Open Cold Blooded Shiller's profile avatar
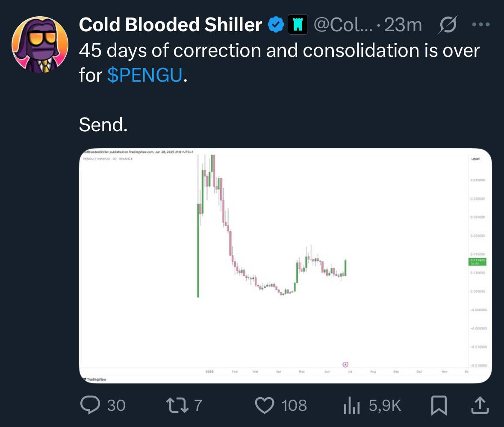The height and width of the screenshot is (427, 504). pos(40,44)
